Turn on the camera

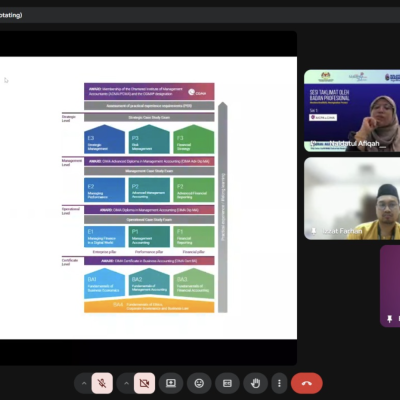[144, 383]
